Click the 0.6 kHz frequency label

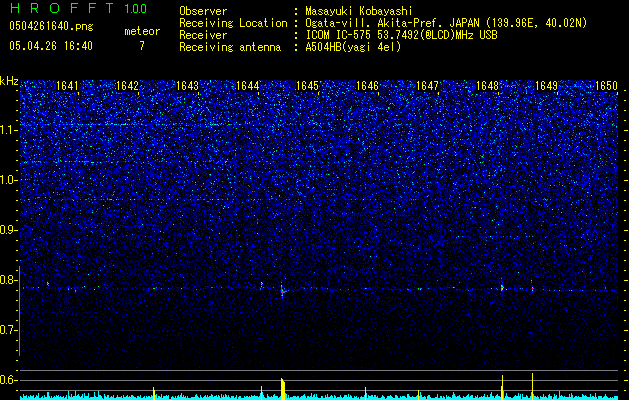pos(9,380)
